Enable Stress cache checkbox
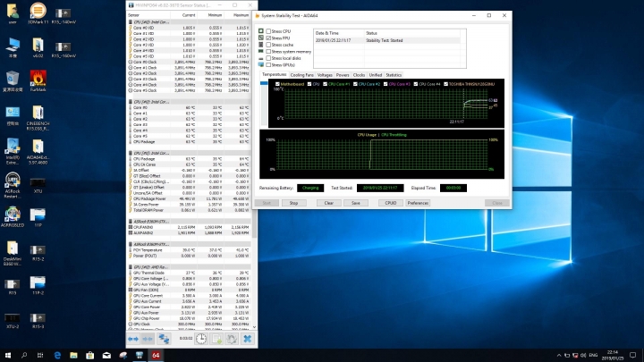The width and height of the screenshot is (644, 362). tap(268, 45)
